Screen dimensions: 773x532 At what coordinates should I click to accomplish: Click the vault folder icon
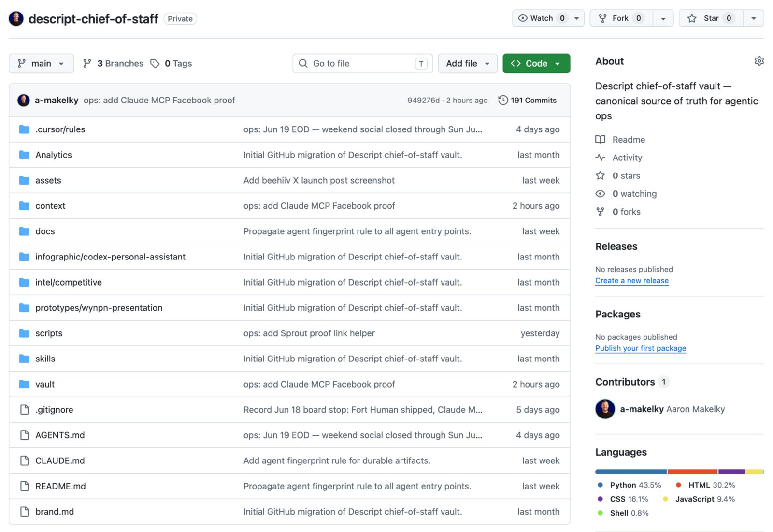tap(24, 384)
